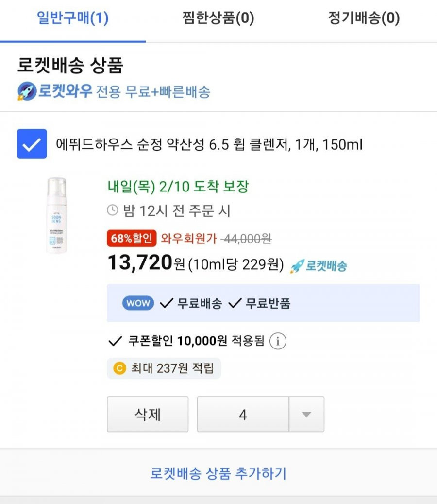
Task: Click the 삭제 delete button
Action: [148, 414]
